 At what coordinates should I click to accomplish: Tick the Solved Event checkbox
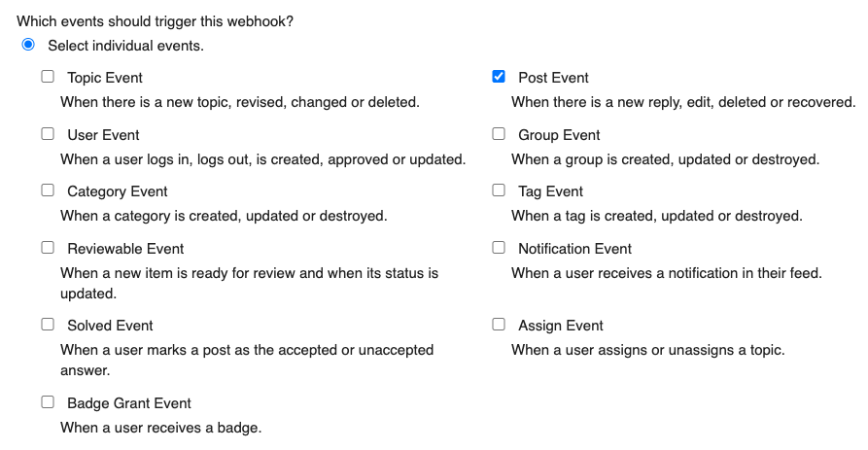[x=48, y=325]
